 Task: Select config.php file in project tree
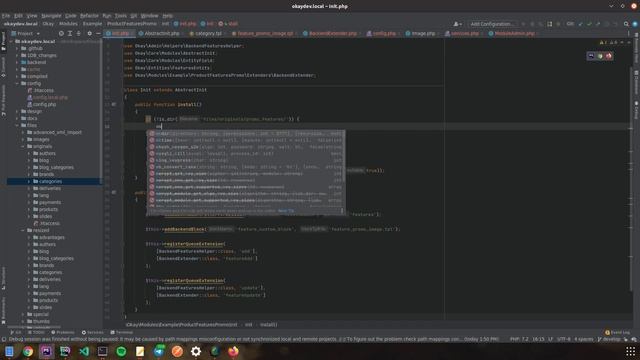point(44,104)
